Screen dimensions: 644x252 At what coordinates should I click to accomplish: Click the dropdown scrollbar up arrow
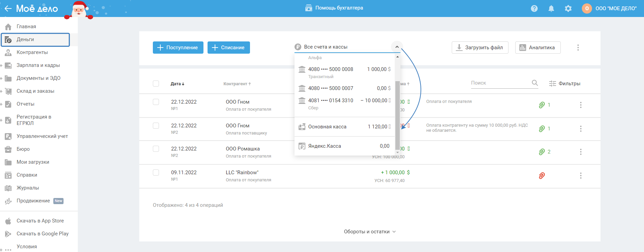pos(397,57)
